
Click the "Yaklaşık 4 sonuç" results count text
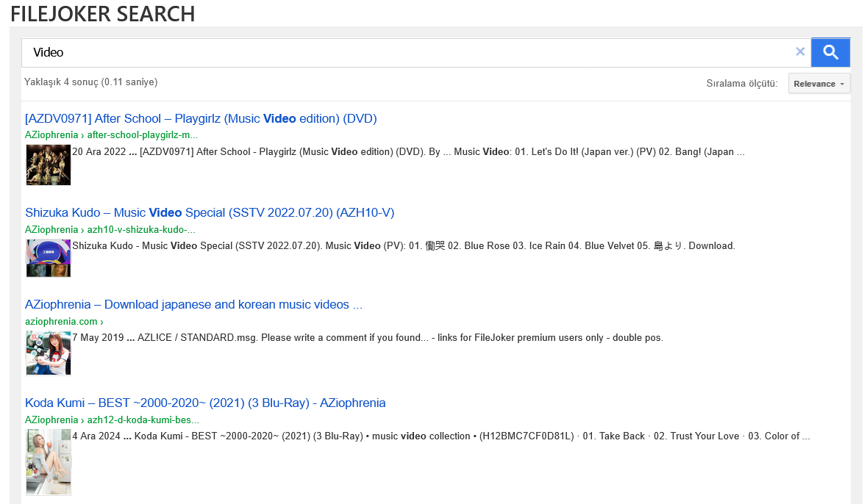point(90,82)
